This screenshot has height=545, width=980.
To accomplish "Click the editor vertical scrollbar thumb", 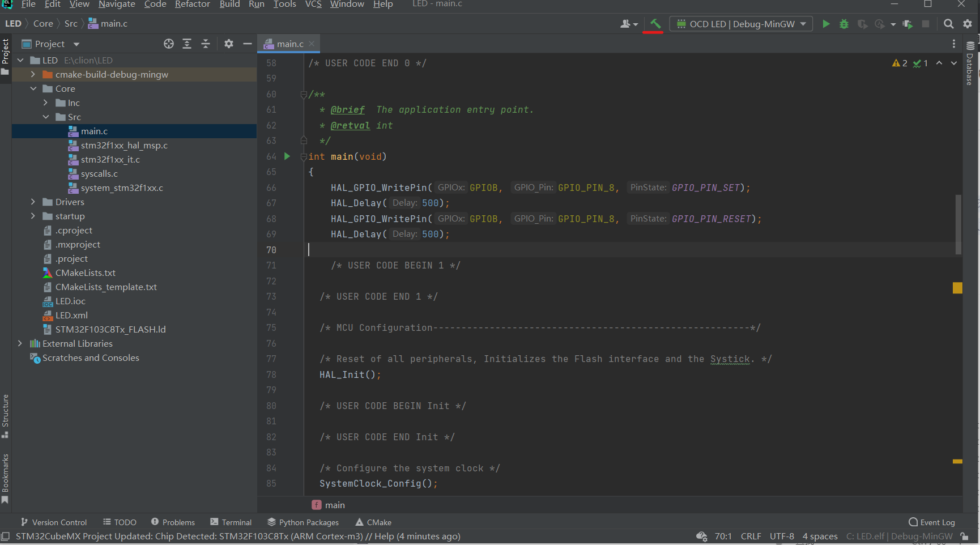I will [958, 225].
